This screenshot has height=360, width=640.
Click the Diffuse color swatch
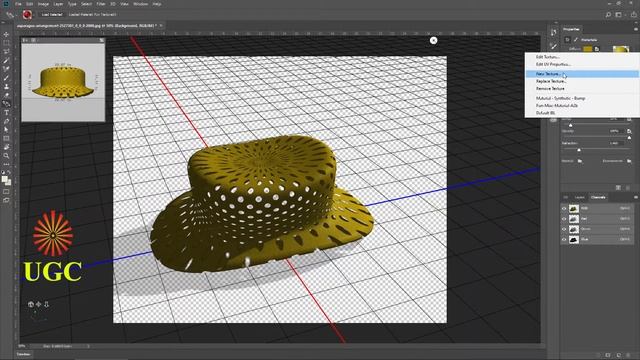[x=587, y=49]
